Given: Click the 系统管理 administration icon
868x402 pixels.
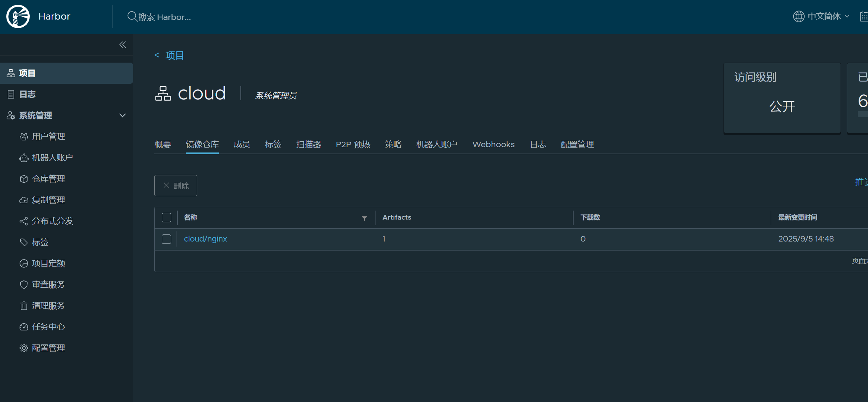Looking at the screenshot, I should (x=11, y=115).
